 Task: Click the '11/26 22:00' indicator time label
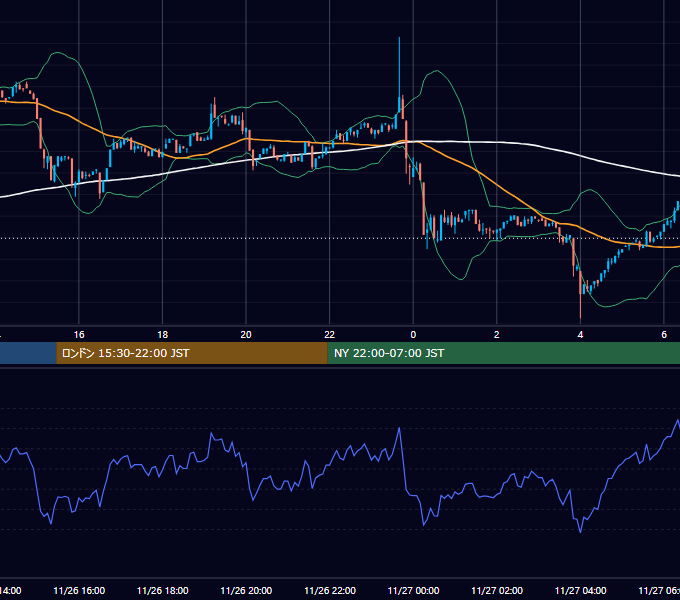pos(330,590)
